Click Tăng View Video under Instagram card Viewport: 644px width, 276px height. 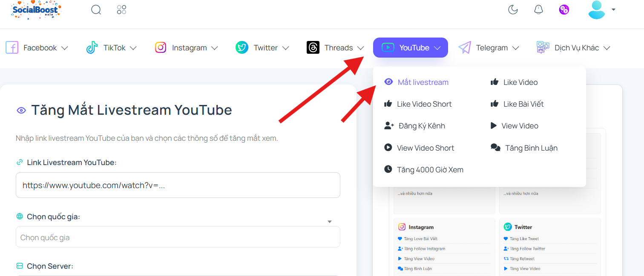(x=419, y=259)
